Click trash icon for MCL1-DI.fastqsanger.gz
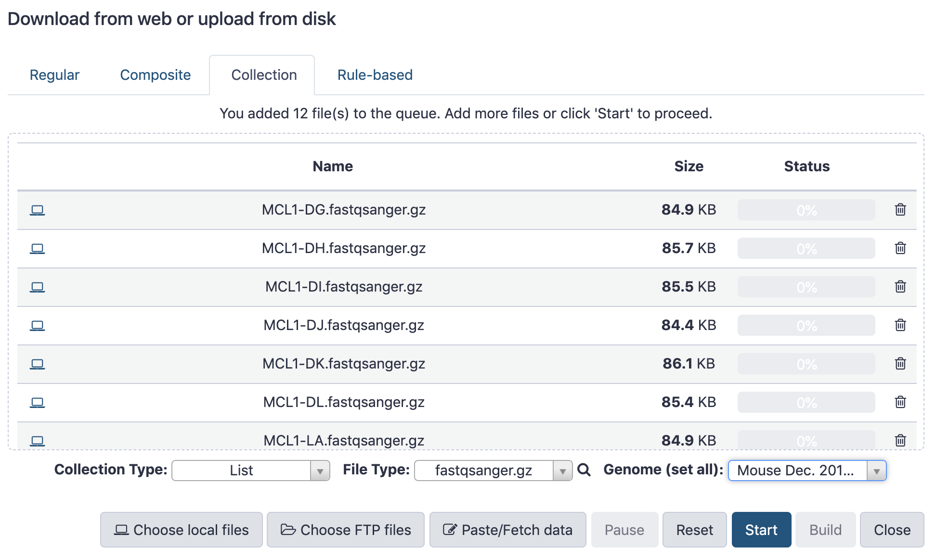 point(900,287)
